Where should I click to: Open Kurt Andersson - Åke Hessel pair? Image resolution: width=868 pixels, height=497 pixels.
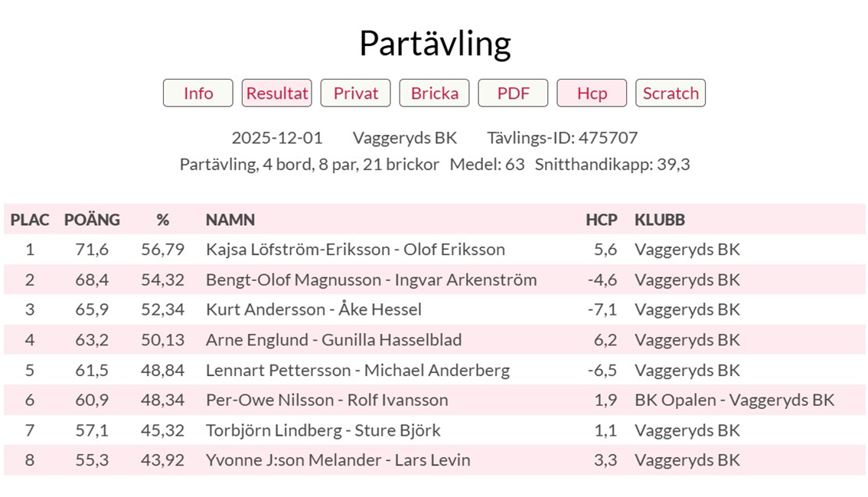point(314,310)
